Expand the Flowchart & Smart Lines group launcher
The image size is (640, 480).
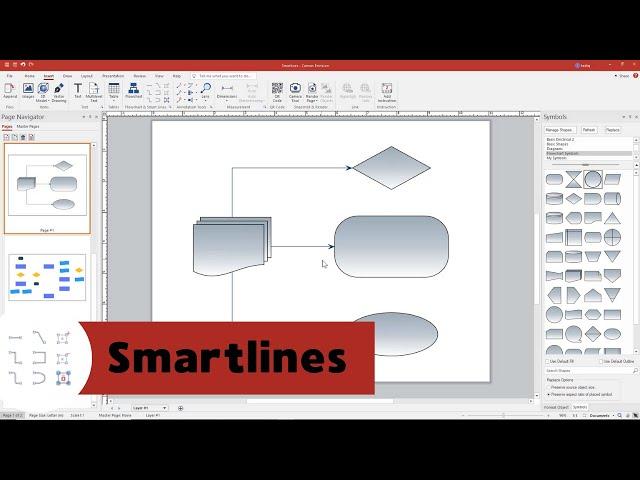(170, 107)
